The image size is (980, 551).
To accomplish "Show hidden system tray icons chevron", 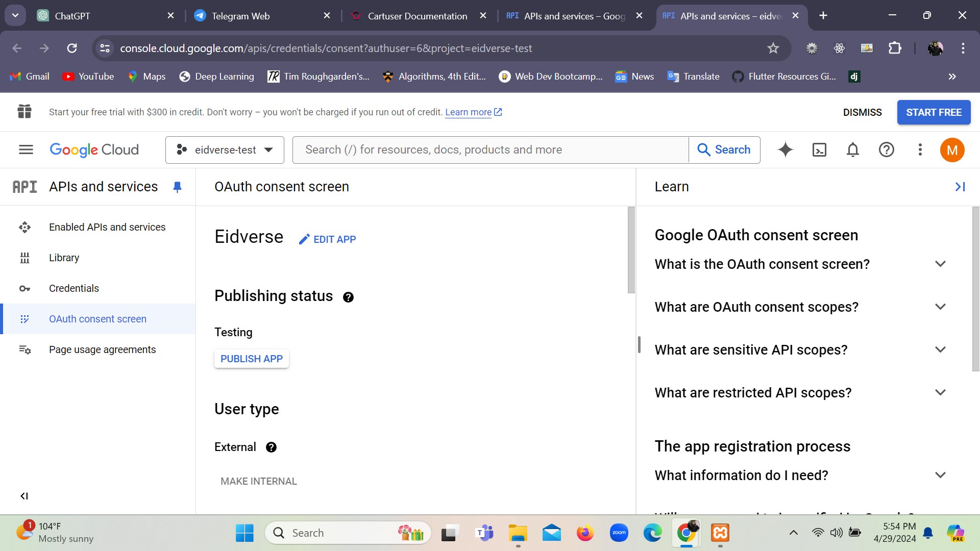I will 793,533.
